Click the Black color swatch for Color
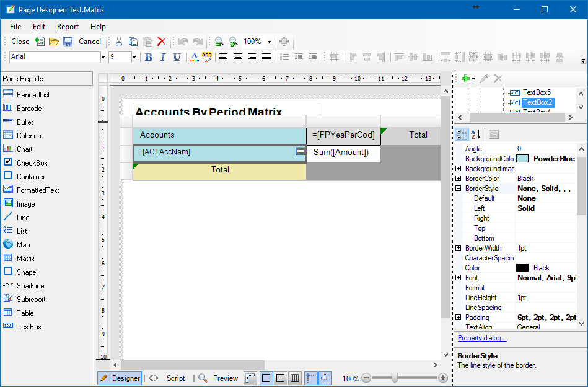Viewport: 588px width, 387px height. point(522,268)
